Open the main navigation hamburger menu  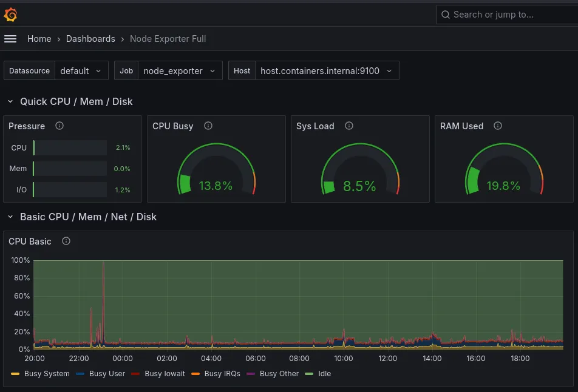[10, 38]
